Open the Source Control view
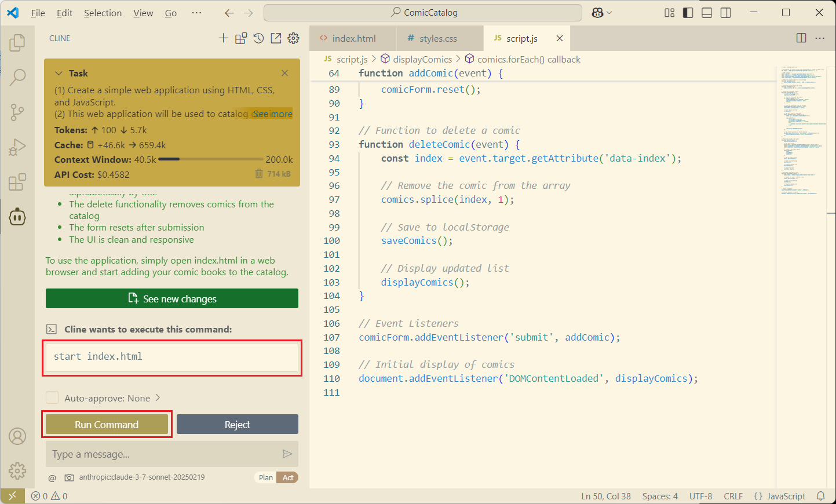Screen dimensions: 836x504 click(x=17, y=112)
